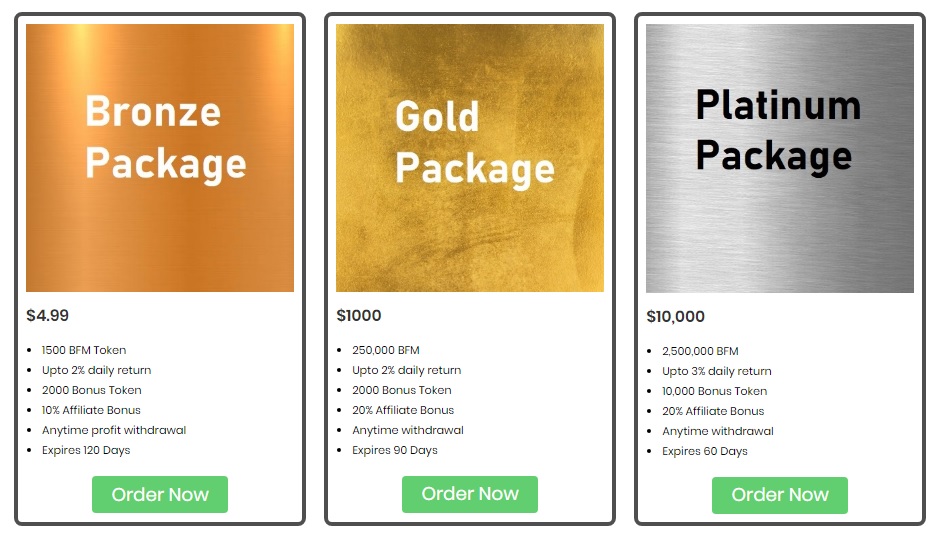Click the '1500 BFM Token' list item
Viewport: 951px width, 547px height.
84,350
